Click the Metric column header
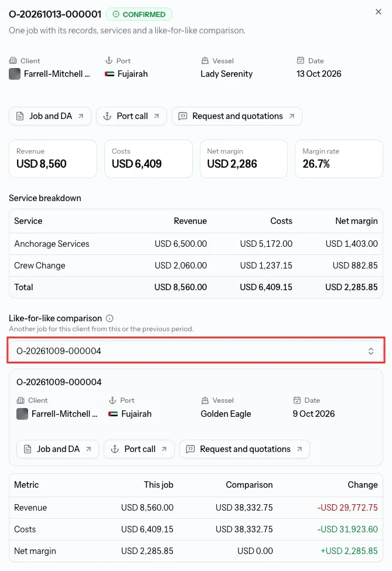This screenshot has height=571, width=392. (26, 485)
